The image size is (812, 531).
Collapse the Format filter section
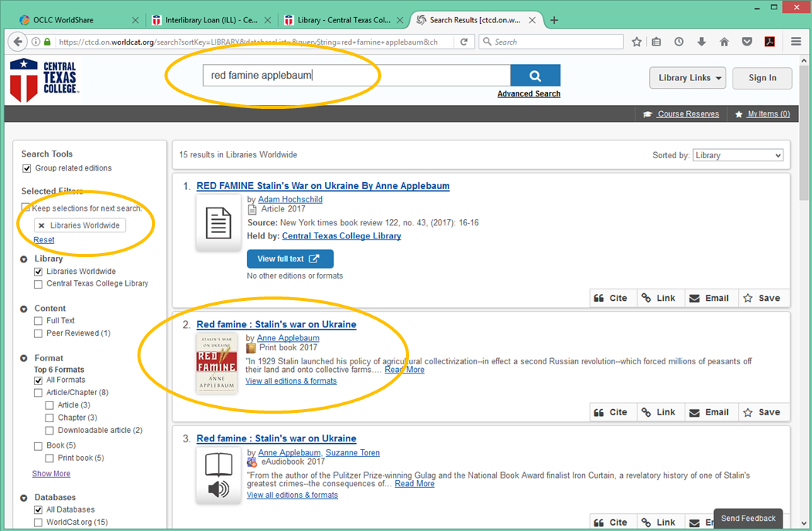(24, 358)
